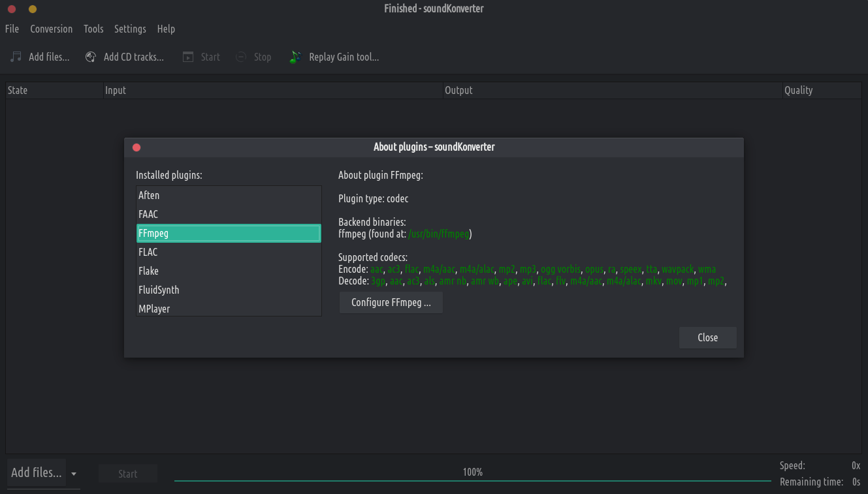Click the Add files music note icon

16,57
